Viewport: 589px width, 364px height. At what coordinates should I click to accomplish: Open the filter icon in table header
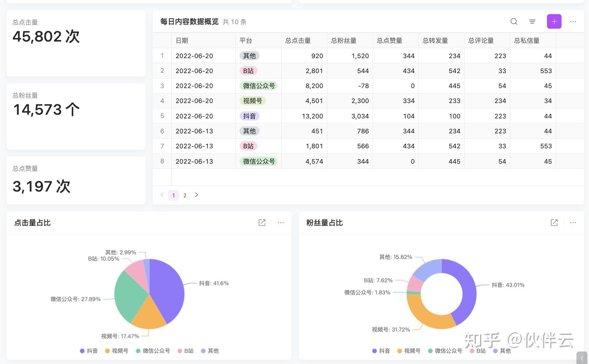click(532, 22)
